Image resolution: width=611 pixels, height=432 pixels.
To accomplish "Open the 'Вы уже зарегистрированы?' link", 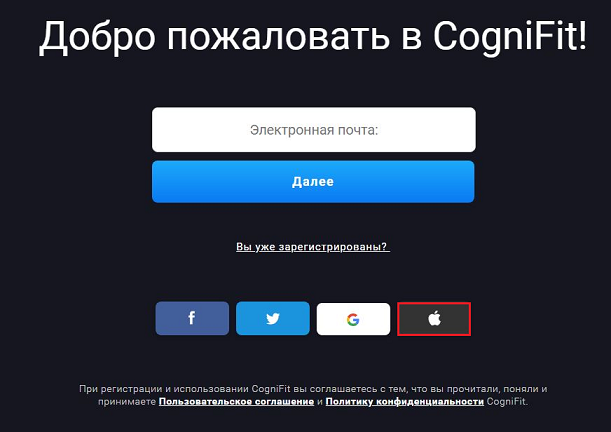I will [x=313, y=247].
